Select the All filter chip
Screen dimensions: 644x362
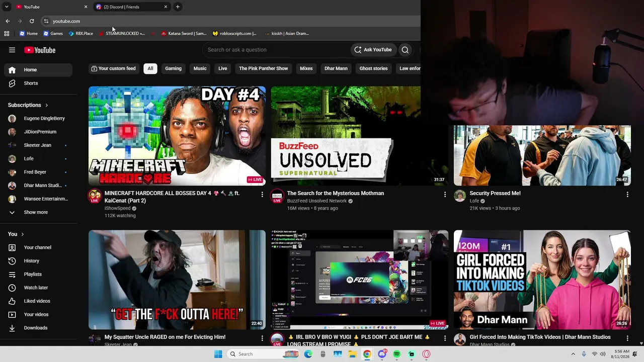150,68
